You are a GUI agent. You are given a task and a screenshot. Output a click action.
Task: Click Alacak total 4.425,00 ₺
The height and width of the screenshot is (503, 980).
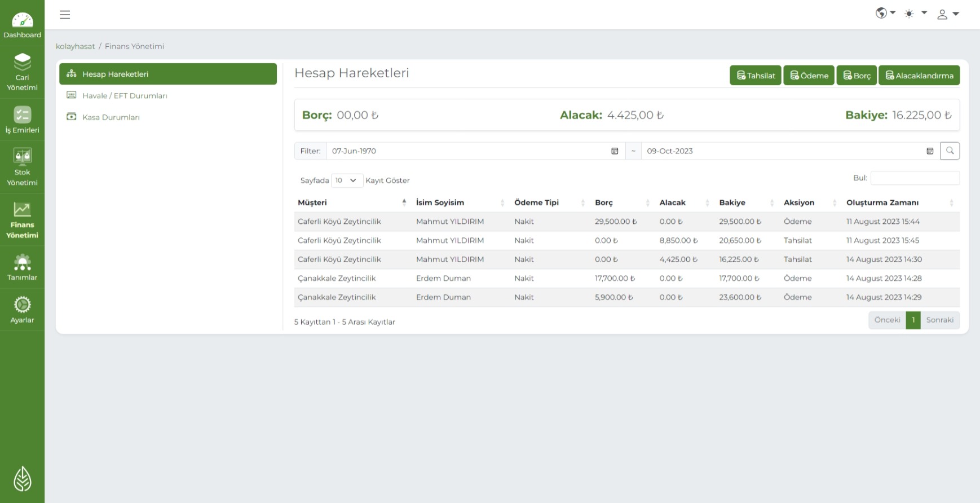coord(612,115)
